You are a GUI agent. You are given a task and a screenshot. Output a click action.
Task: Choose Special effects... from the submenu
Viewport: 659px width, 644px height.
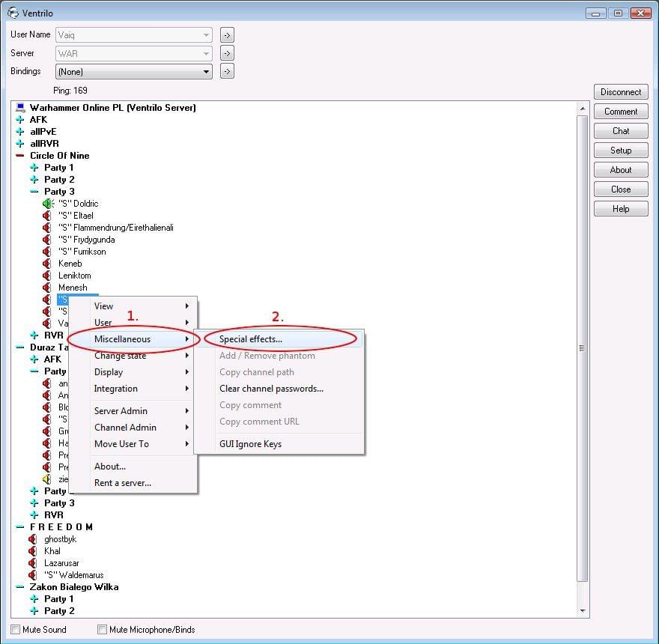coord(279,339)
